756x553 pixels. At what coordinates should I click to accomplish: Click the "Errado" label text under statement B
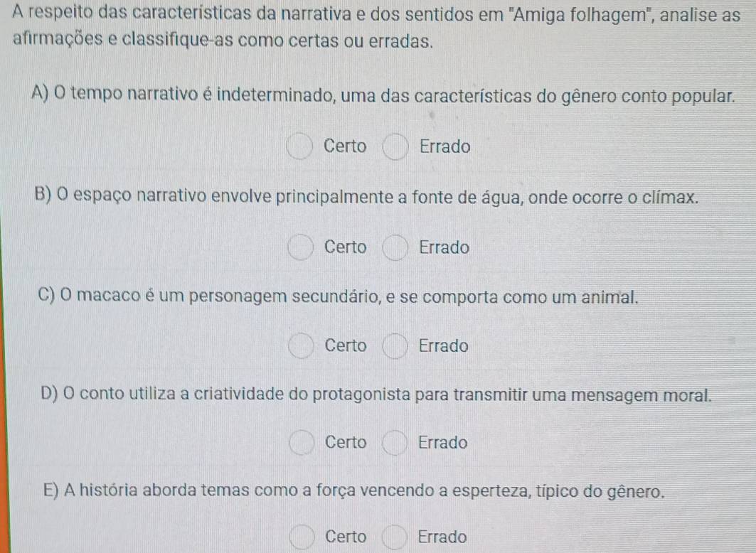tap(444, 247)
